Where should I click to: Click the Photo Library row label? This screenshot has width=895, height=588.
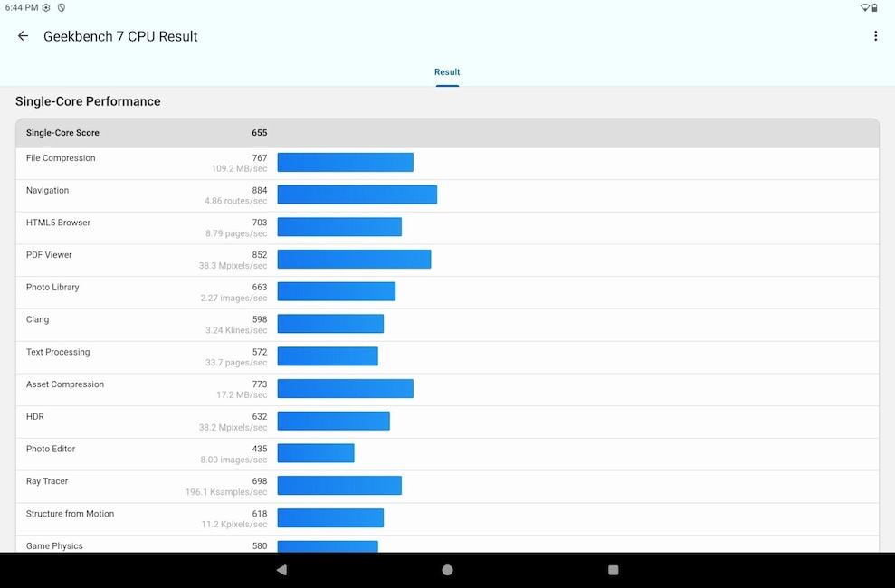click(x=52, y=288)
